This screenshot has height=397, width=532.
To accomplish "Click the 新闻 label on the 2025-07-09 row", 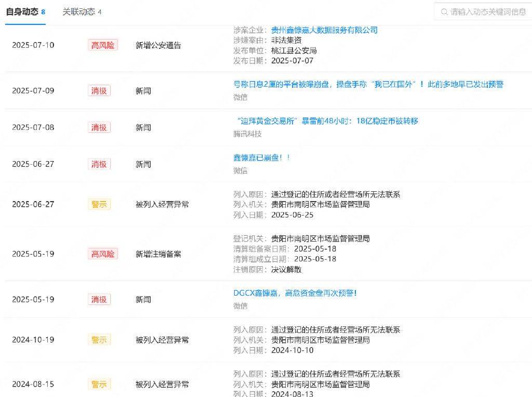I will [x=143, y=90].
